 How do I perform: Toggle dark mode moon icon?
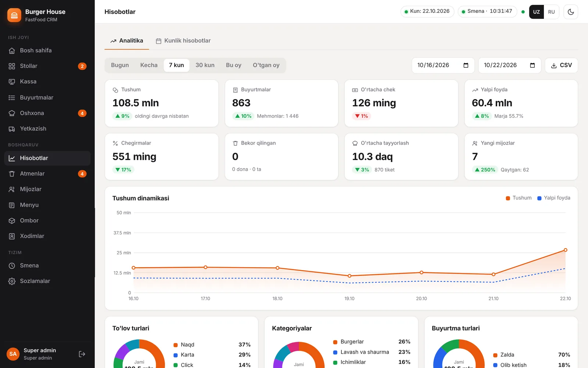point(571,12)
